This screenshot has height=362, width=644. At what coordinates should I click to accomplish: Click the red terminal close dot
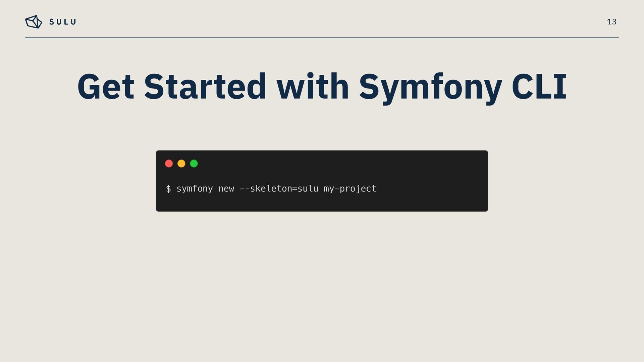[x=169, y=164]
